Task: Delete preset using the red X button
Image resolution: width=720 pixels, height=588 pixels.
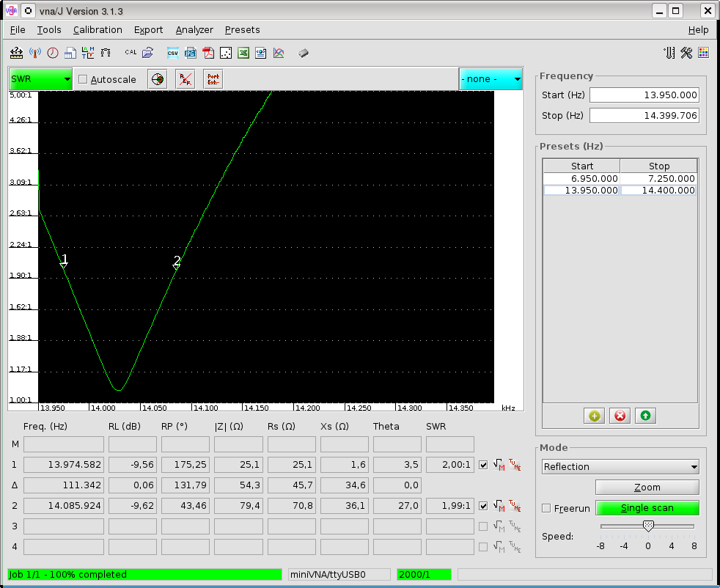Action: 620,416
